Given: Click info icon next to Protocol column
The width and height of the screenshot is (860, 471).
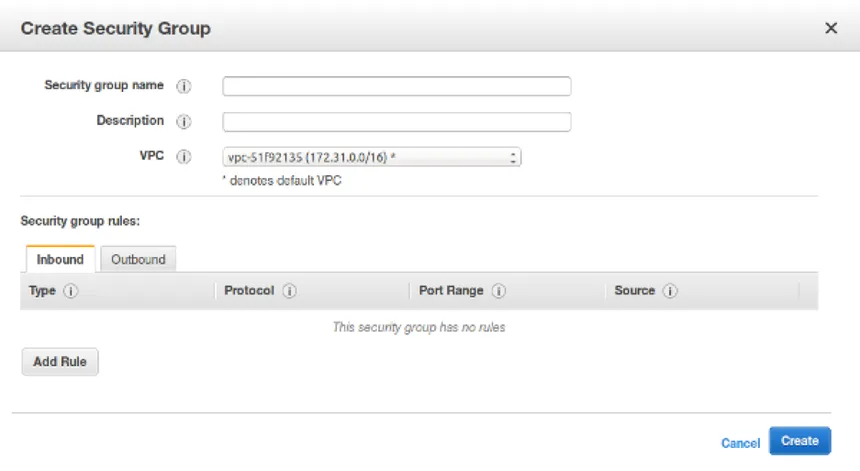Looking at the screenshot, I should click(290, 291).
